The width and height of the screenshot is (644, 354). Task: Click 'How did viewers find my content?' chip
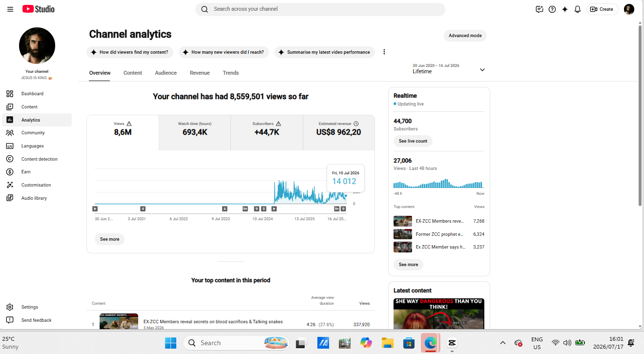130,52
